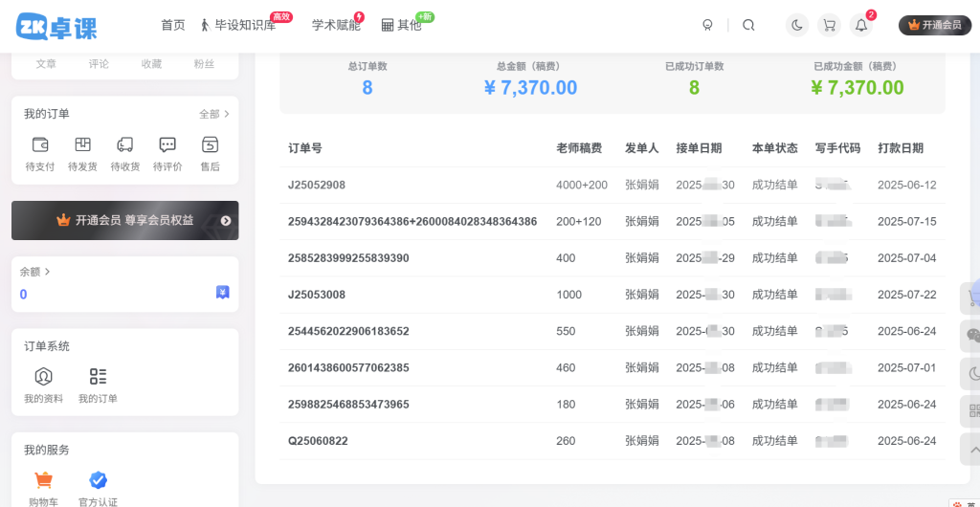This screenshot has width=980, height=507.
Task: Click the 老师稿费 column header
Action: pyautogui.click(x=579, y=148)
